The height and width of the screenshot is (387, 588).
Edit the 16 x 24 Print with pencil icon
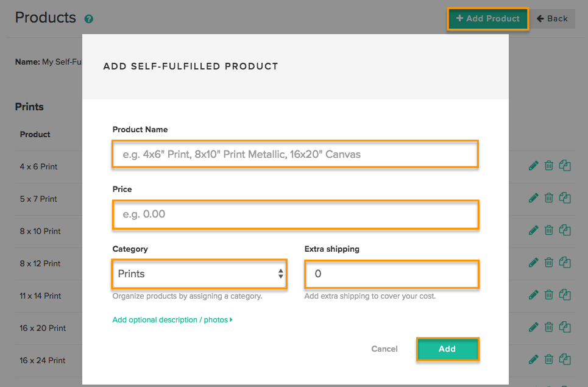coord(533,359)
